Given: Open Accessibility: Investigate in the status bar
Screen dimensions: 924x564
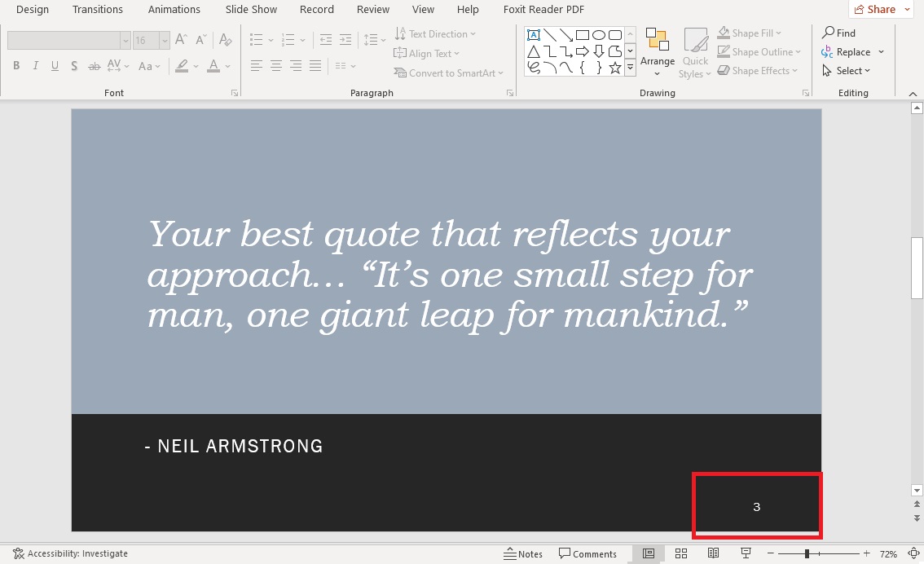Looking at the screenshot, I should (69, 553).
